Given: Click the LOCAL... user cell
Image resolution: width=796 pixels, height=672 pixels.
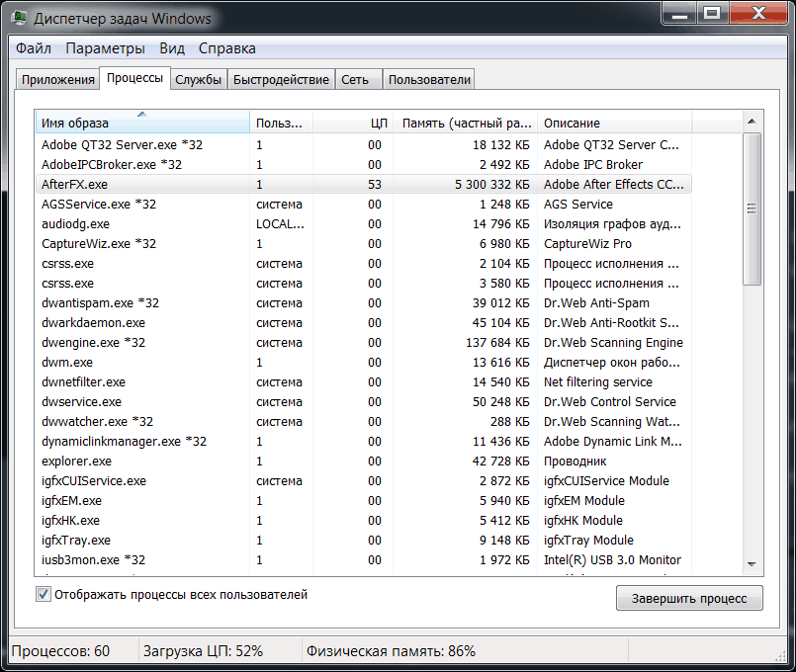Looking at the screenshot, I should pos(280,223).
